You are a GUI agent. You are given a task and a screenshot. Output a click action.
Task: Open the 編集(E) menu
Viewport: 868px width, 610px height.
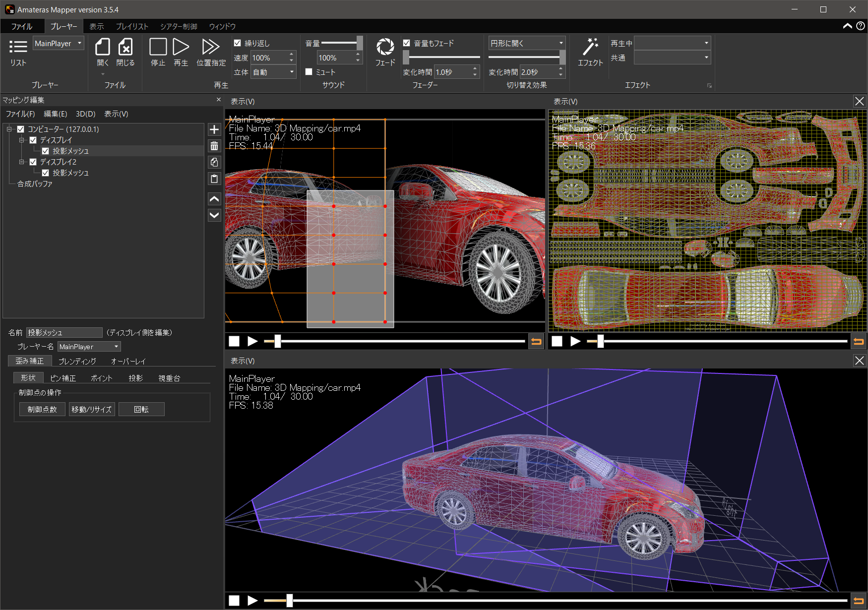pyautogui.click(x=55, y=114)
